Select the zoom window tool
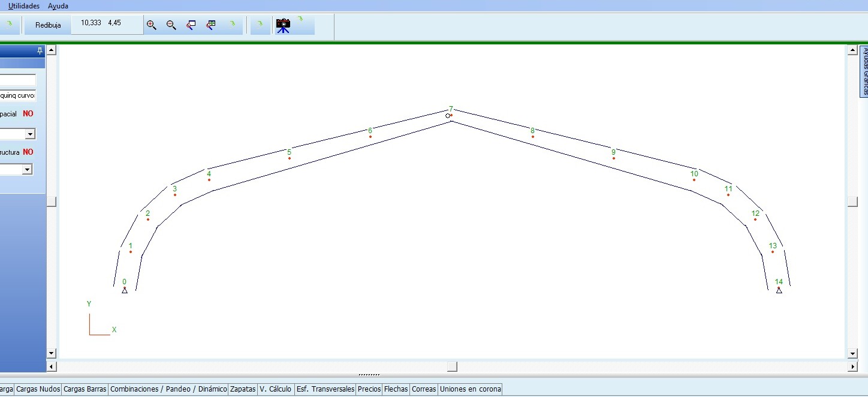 click(191, 25)
